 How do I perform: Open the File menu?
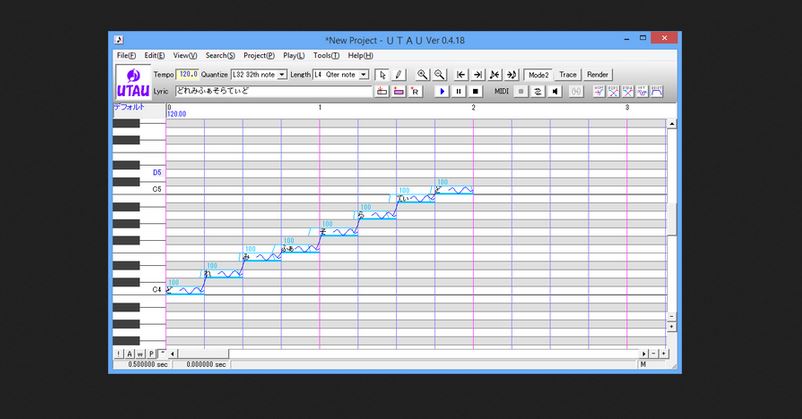(126, 55)
